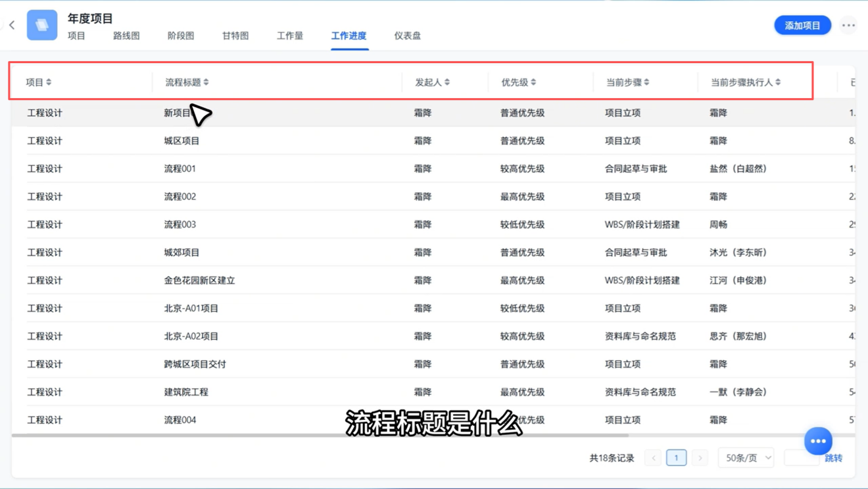Viewport: 868px width, 489px height.
Task: Click the 新项目 process title cell
Action: (x=178, y=113)
